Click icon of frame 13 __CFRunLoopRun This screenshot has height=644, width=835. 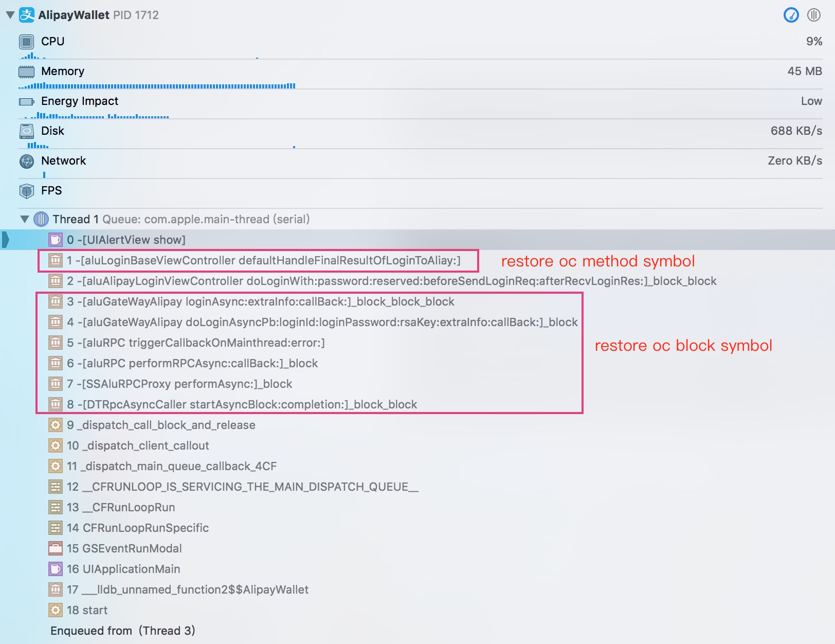tap(56, 507)
